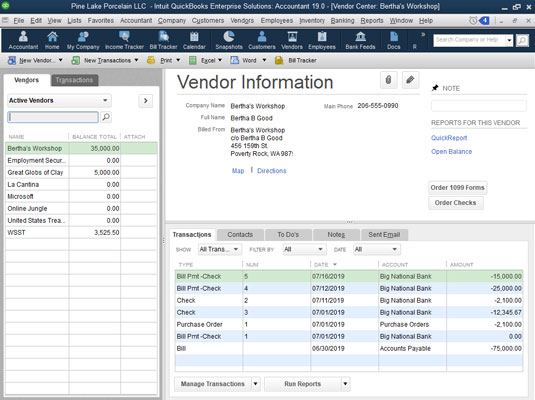Open the Date filter dropdown
The height and width of the screenshot is (400, 535).
[x=377, y=249]
